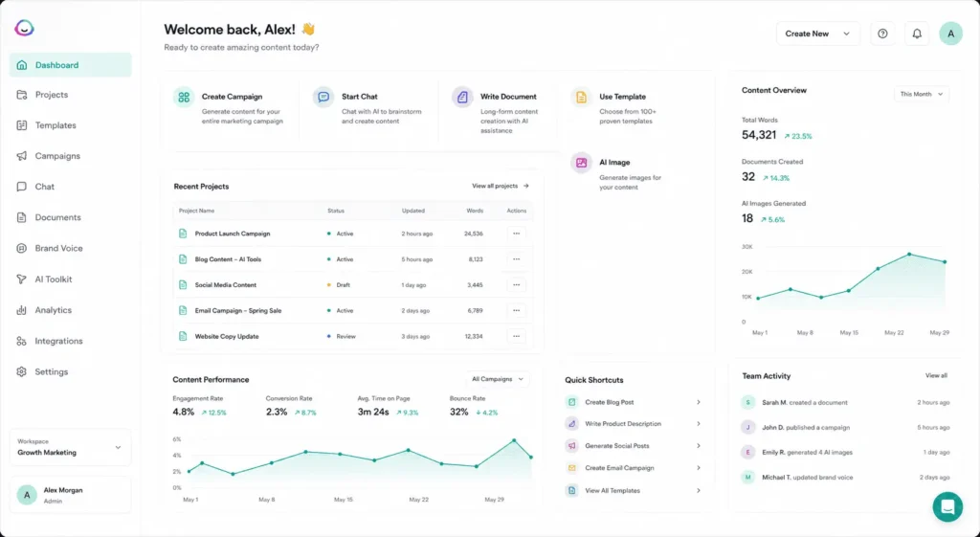The width and height of the screenshot is (980, 537).
Task: Click the Website Copy Update document icon
Action: coord(183,336)
